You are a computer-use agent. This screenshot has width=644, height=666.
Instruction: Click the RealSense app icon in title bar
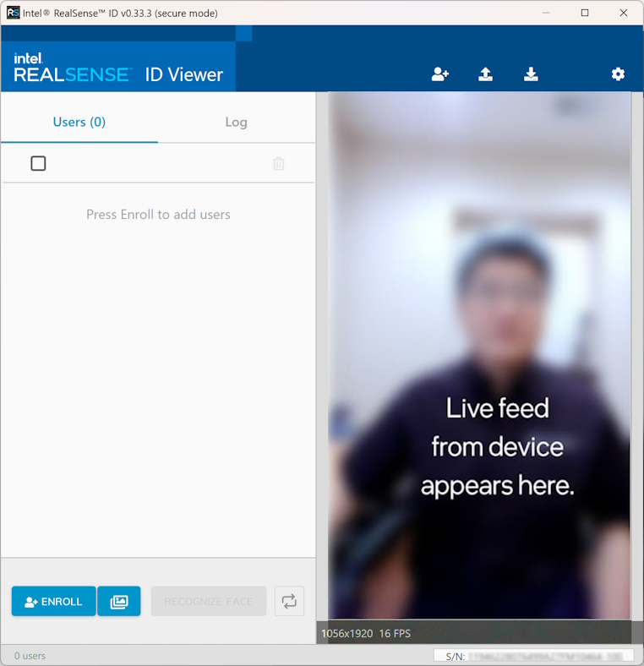(13, 13)
